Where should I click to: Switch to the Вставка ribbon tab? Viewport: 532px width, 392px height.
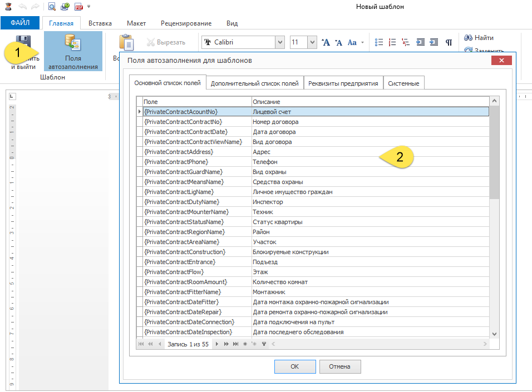[x=100, y=23]
